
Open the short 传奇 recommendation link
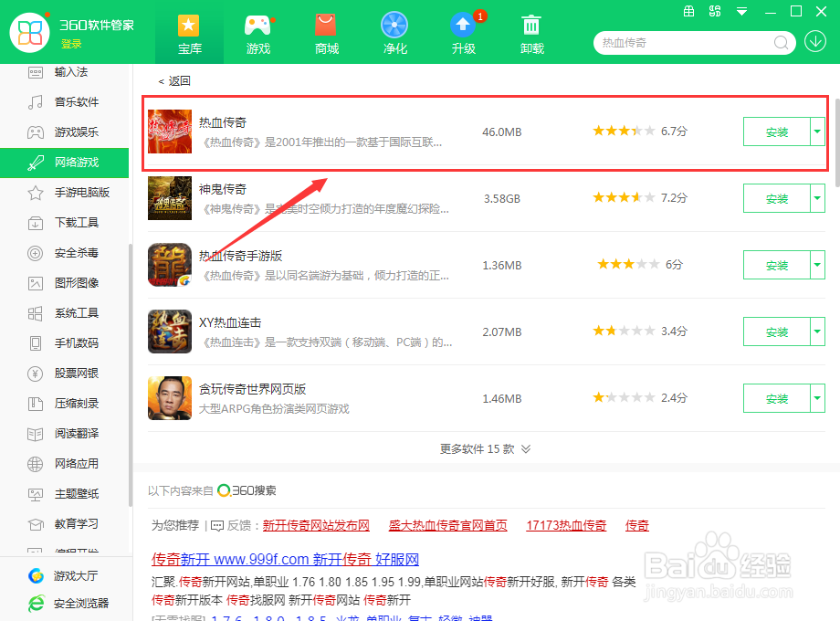tap(637, 526)
